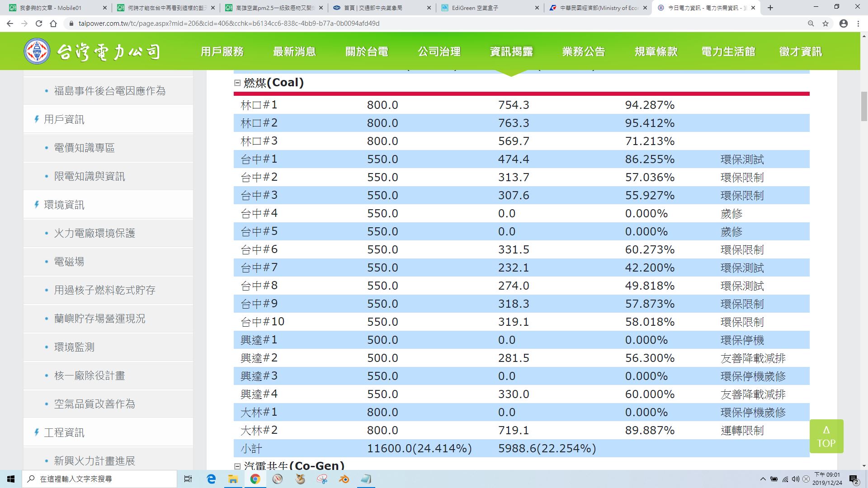
Task: Open 環境監測 sidebar link
Action: point(74,347)
